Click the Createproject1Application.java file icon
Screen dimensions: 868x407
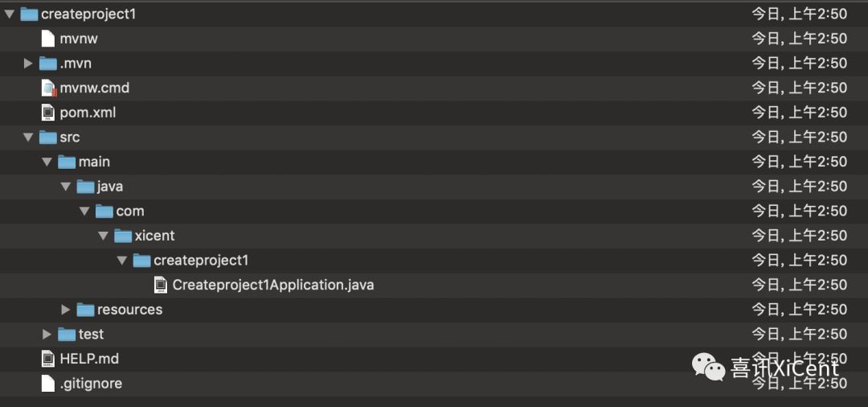pyautogui.click(x=161, y=285)
